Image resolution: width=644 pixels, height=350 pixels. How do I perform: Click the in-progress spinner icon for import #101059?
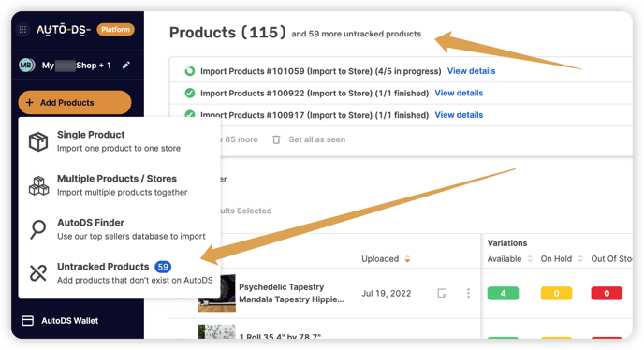[x=190, y=71]
